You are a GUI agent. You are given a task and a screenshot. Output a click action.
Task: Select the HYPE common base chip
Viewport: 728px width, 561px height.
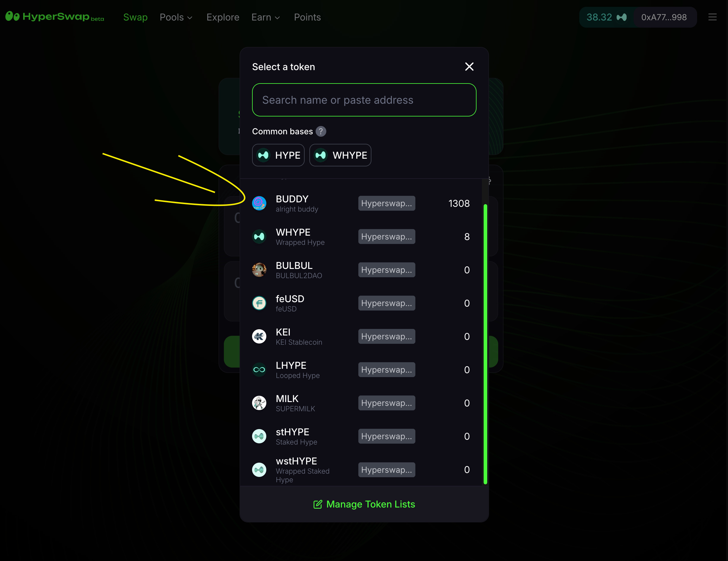point(278,155)
